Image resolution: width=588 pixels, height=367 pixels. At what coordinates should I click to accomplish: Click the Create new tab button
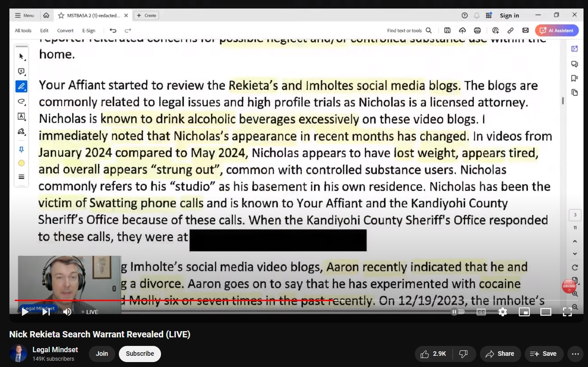(146, 15)
